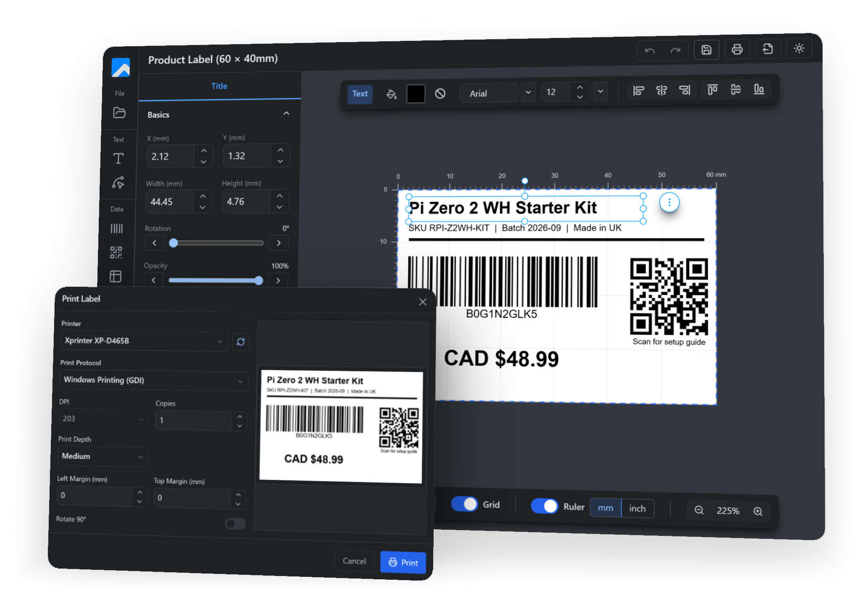The image size is (868, 595).
Task: Align objects to the left edge
Action: 639,90
